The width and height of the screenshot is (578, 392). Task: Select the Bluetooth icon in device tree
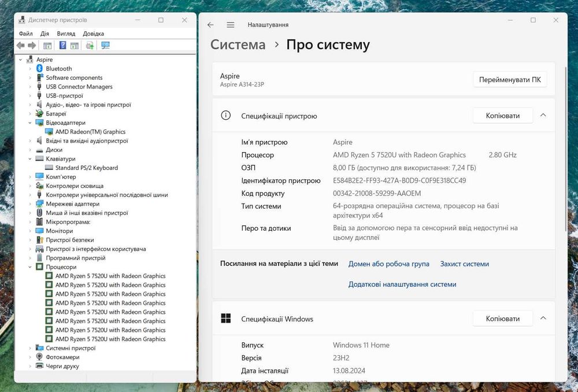39,68
